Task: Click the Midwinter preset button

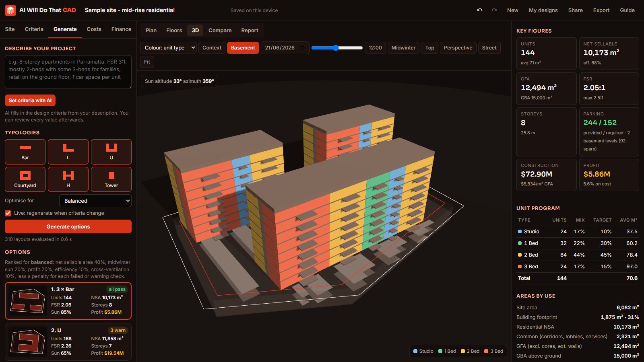Action: coord(403,48)
